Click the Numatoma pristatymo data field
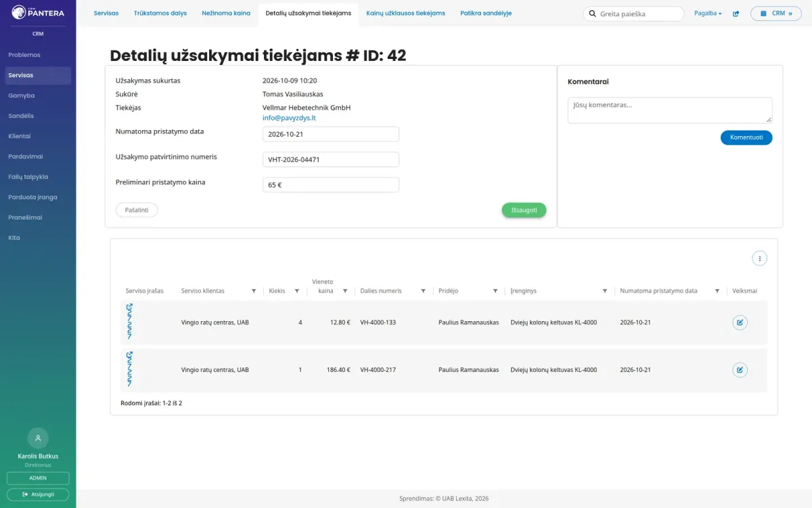Viewport: 812px width, 508px height. [x=331, y=134]
